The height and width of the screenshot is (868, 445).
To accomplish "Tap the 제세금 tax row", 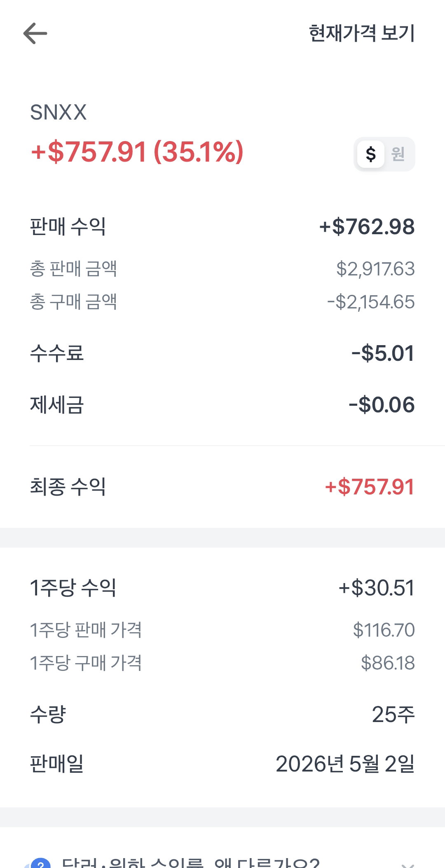I will 222,405.
